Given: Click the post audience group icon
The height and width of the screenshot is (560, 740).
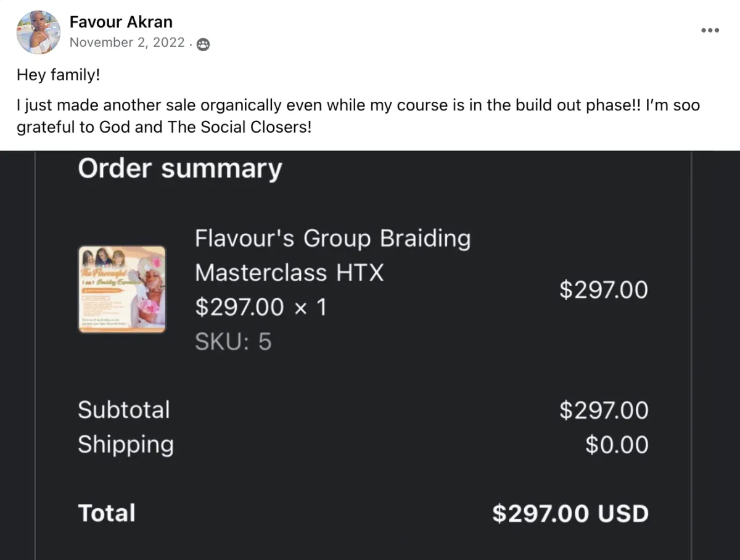Looking at the screenshot, I should (203, 44).
